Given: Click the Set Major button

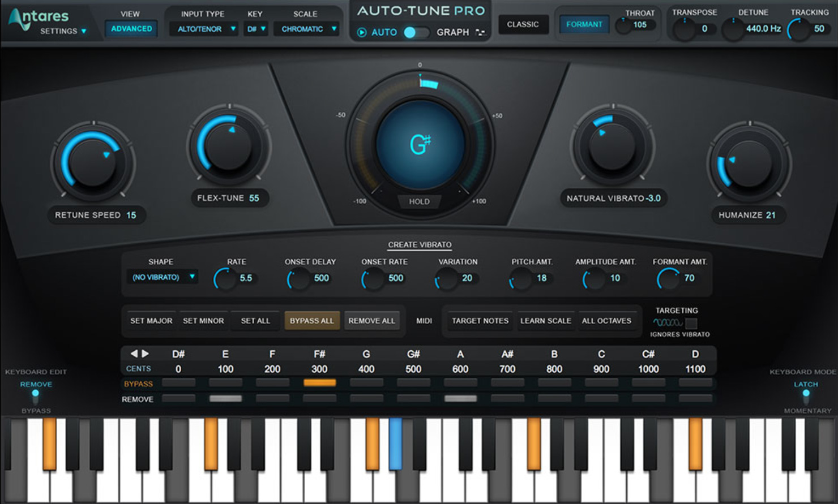Looking at the screenshot, I should coord(151,321).
